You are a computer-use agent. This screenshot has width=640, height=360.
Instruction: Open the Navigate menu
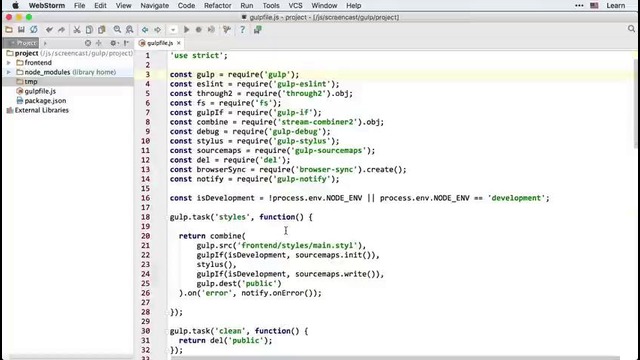click(x=154, y=6)
